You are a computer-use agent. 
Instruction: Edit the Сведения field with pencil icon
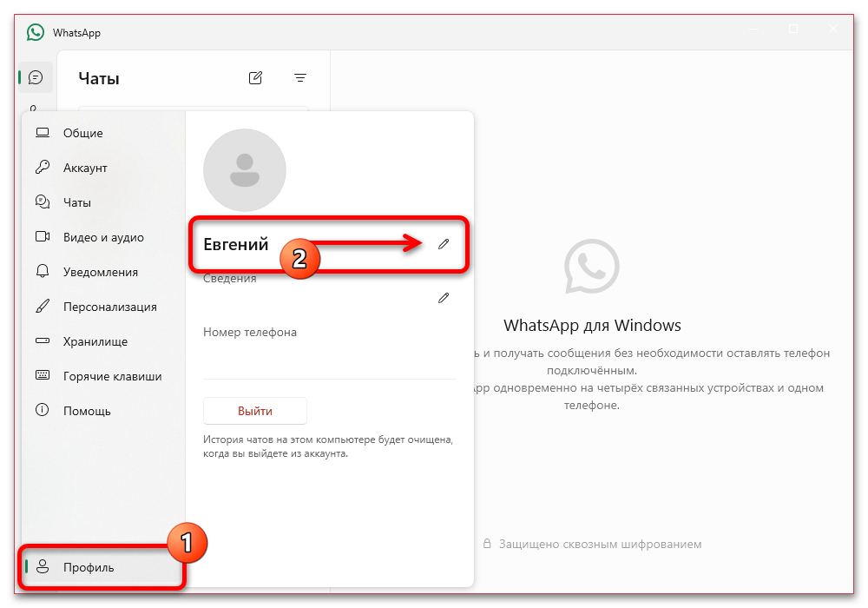444,298
